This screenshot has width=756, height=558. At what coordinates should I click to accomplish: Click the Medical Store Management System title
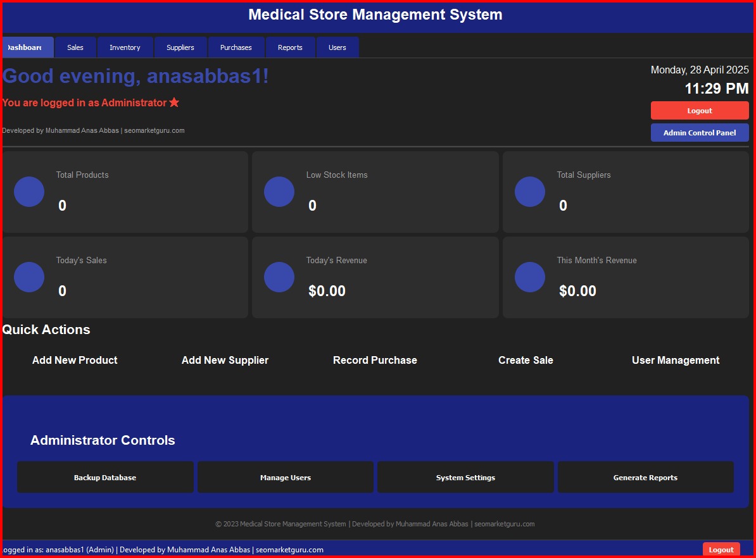pos(375,15)
